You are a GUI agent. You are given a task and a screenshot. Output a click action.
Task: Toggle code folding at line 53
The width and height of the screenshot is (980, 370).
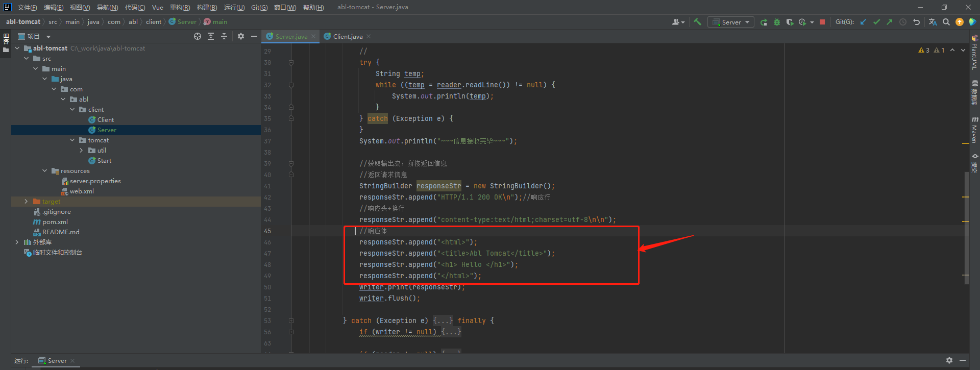click(x=291, y=320)
